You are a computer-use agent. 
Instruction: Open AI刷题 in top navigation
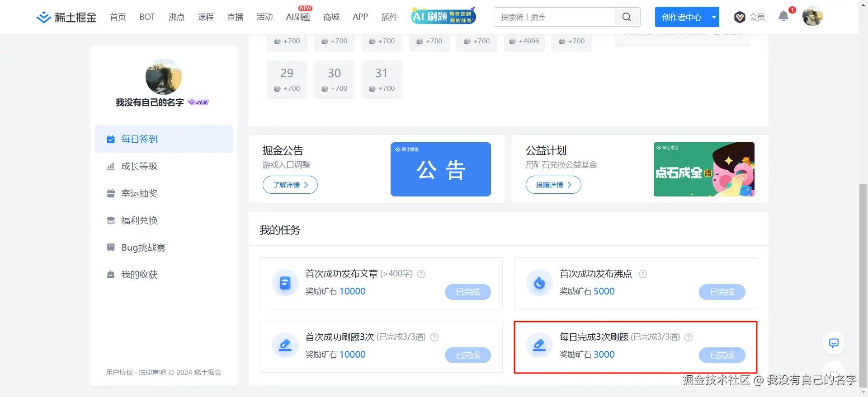[298, 17]
